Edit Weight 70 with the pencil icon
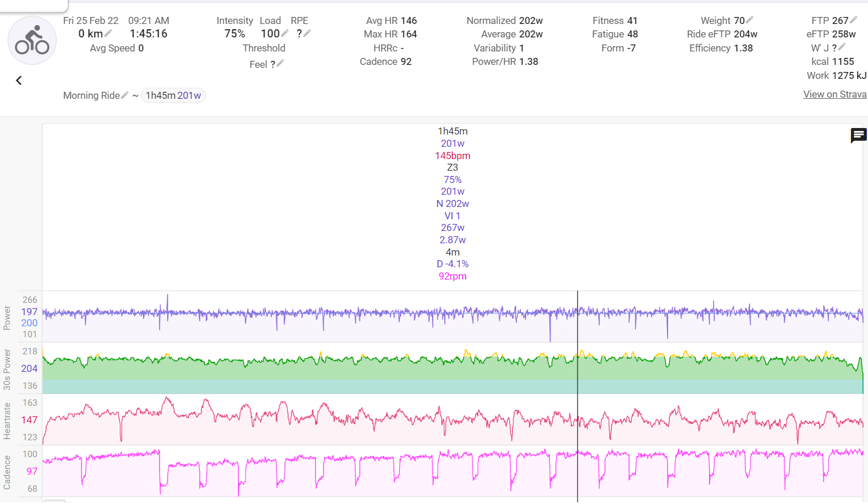This screenshot has width=868, height=504. coord(750,20)
